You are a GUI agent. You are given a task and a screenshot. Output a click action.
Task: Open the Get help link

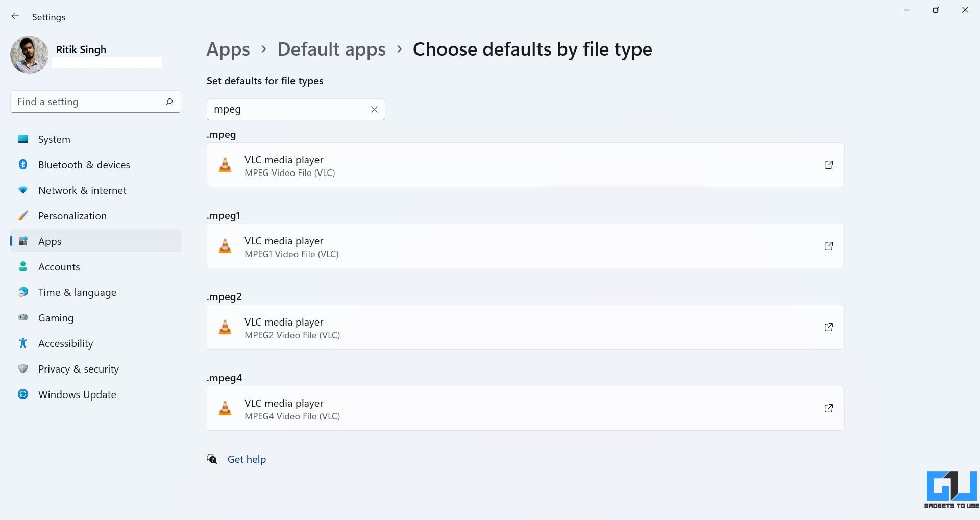pos(247,459)
